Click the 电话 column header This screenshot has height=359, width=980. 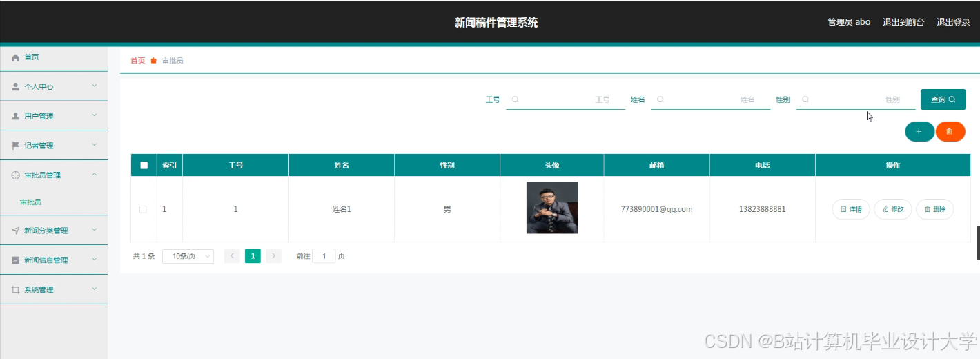(x=762, y=166)
